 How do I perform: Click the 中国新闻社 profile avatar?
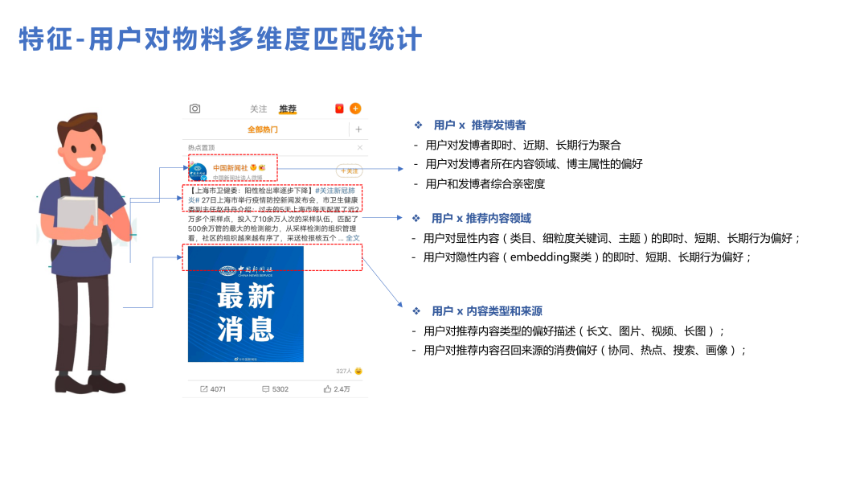click(198, 171)
